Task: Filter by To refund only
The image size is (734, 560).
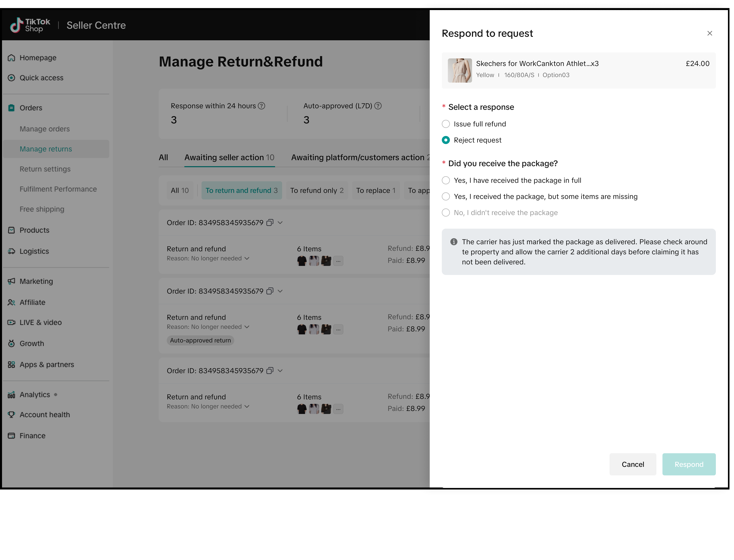Action: click(x=317, y=190)
